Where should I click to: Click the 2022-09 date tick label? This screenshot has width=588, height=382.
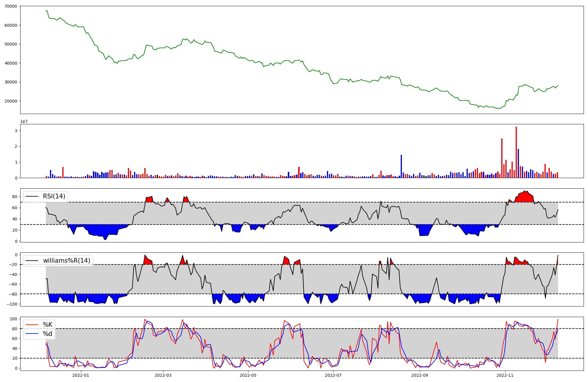point(420,375)
